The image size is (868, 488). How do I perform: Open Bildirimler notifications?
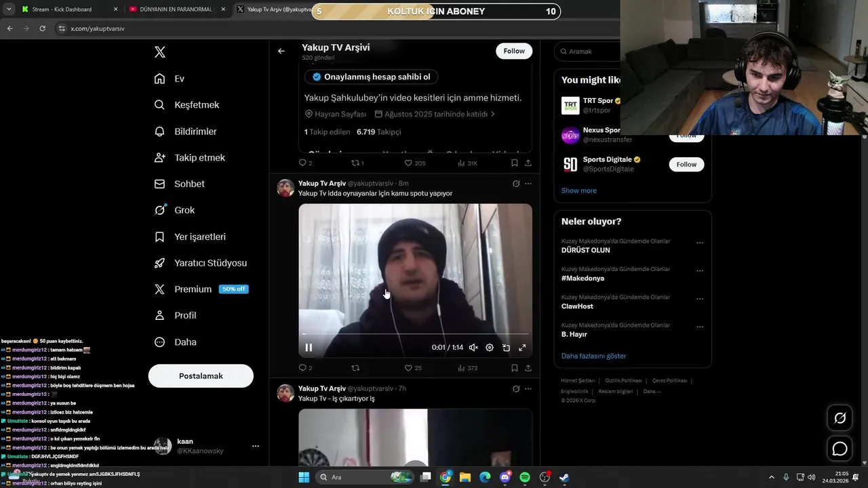[x=185, y=131]
